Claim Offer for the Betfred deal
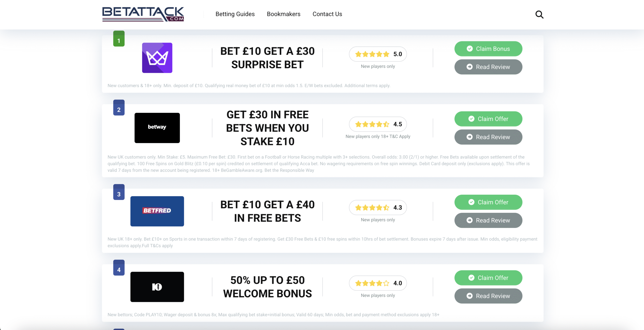 (488, 202)
